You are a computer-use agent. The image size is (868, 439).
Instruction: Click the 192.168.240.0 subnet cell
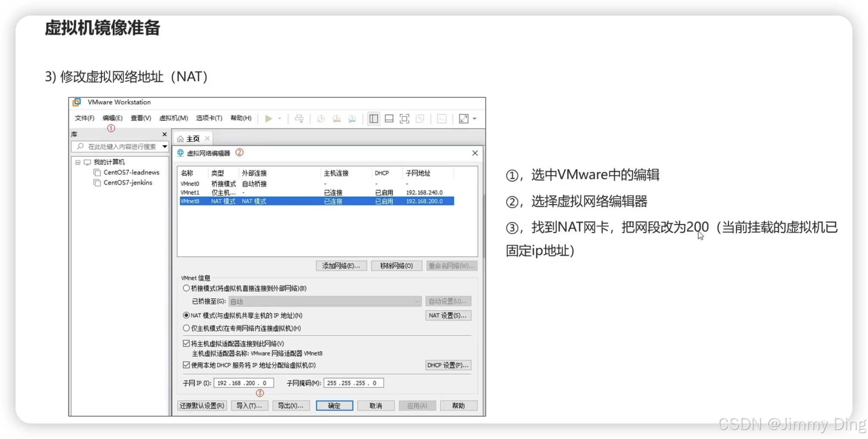click(424, 193)
